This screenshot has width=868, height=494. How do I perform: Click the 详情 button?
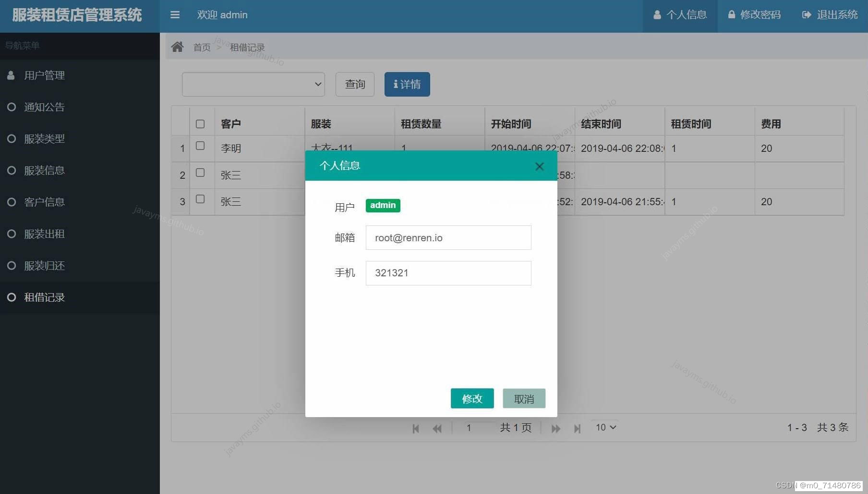point(407,84)
